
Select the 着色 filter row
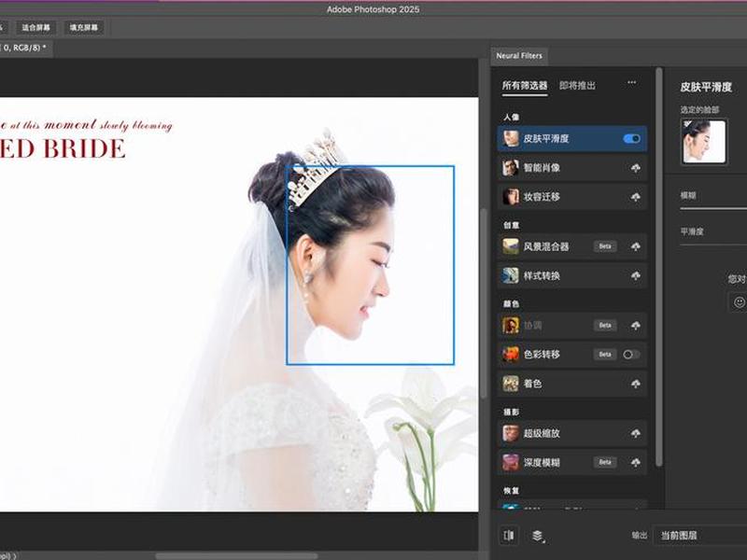point(571,384)
